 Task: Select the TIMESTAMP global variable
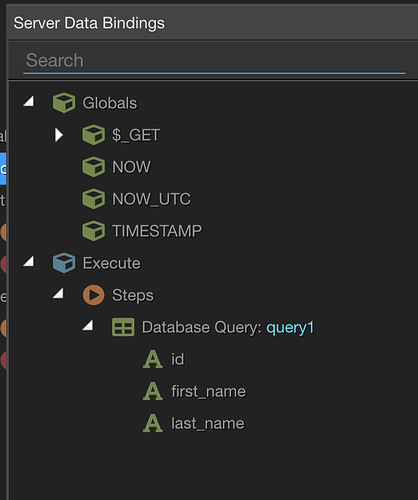click(157, 231)
